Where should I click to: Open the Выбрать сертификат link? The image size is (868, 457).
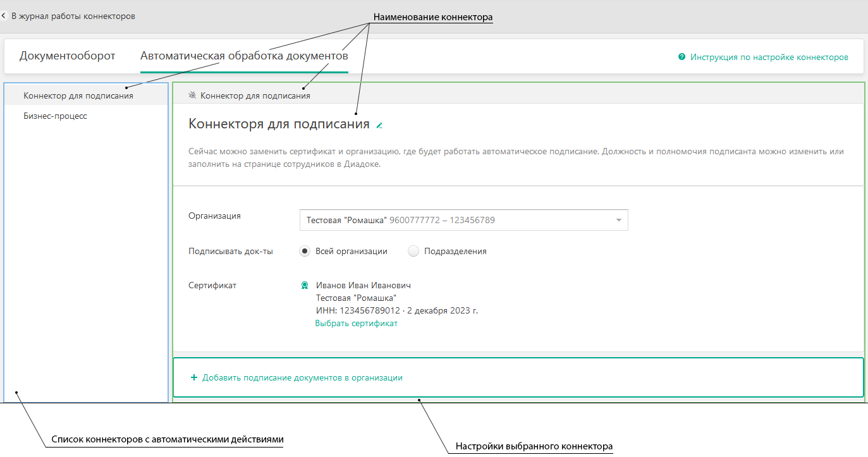pos(357,323)
